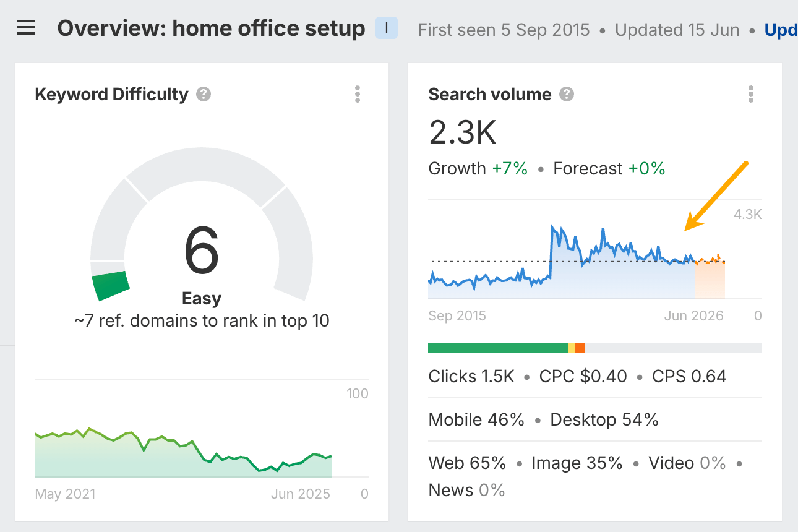Click the Keyword Difficulty help icon

(204, 94)
